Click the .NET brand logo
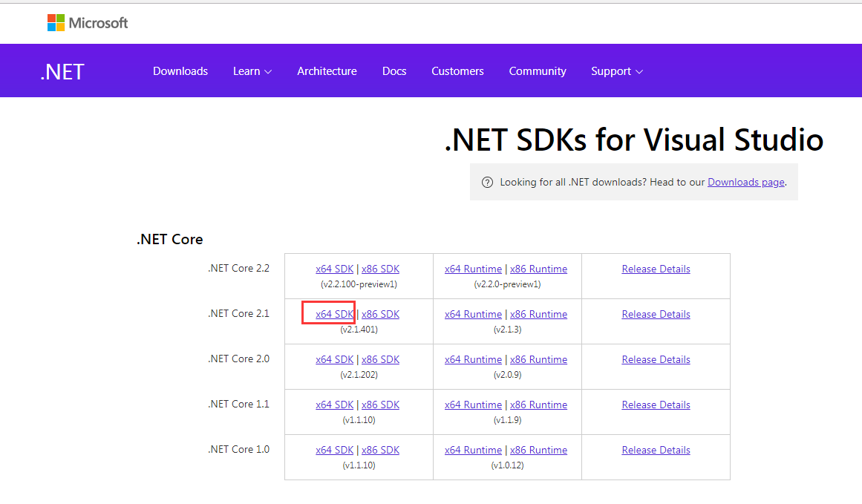 [62, 72]
